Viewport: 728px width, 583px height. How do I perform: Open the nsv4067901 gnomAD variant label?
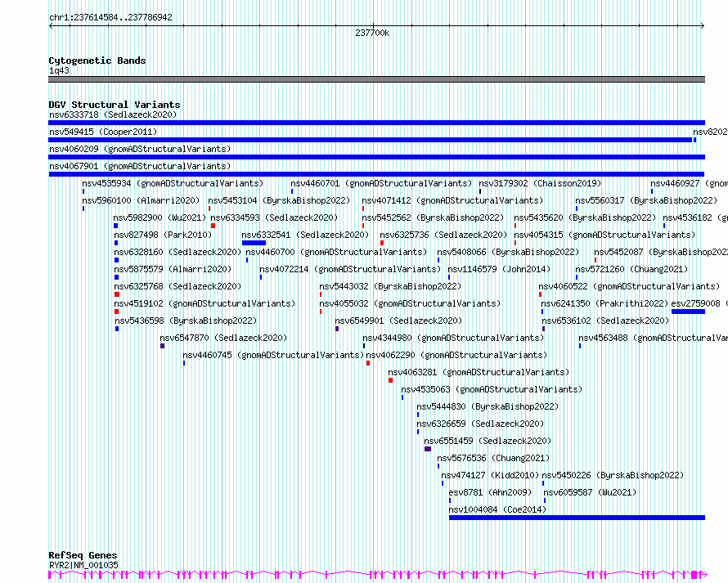(x=140, y=166)
